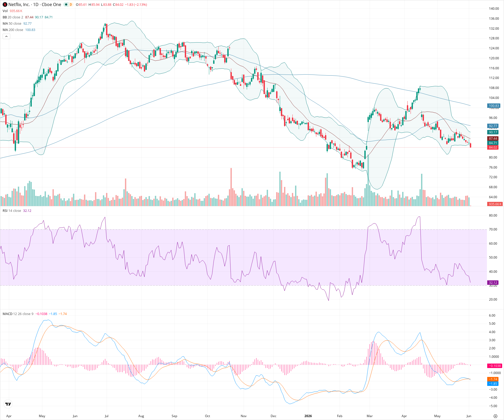
Task: Click the 72.00 price scale label
Action: pos(493,177)
